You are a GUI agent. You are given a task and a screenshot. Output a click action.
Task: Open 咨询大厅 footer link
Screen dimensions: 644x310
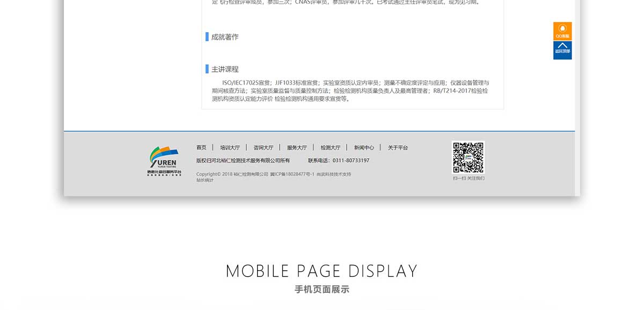point(264,147)
